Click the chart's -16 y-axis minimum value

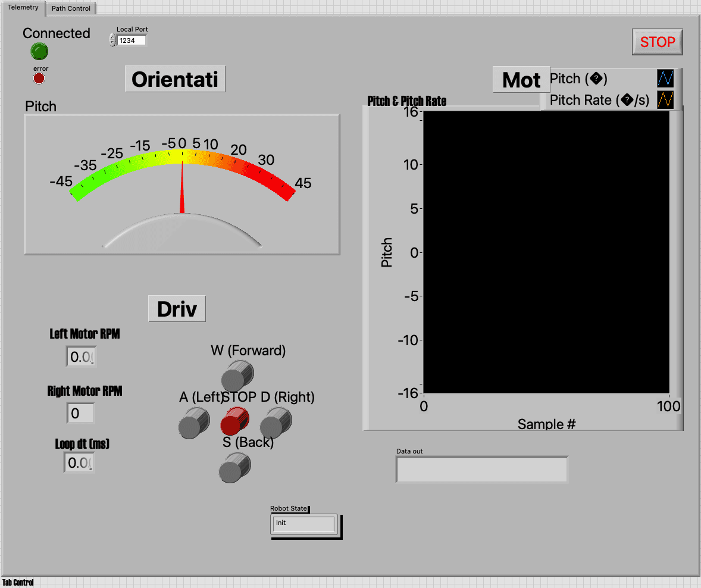(x=408, y=393)
